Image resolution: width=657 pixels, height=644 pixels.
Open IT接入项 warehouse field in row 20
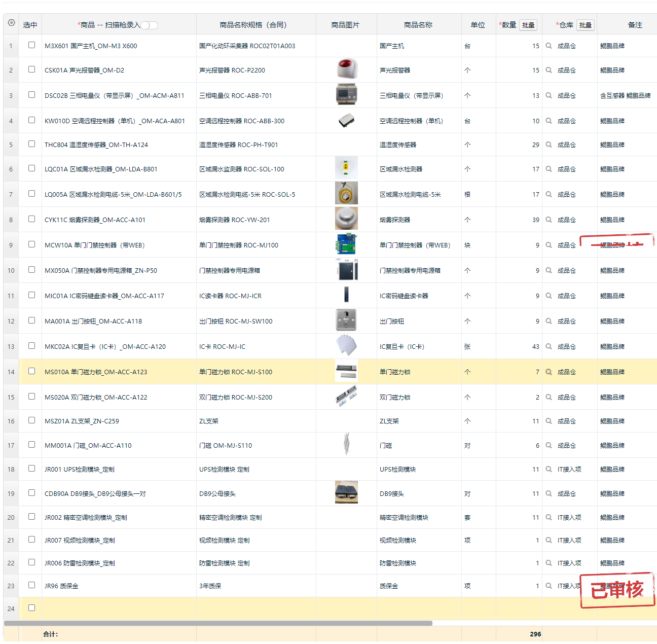tap(569, 518)
